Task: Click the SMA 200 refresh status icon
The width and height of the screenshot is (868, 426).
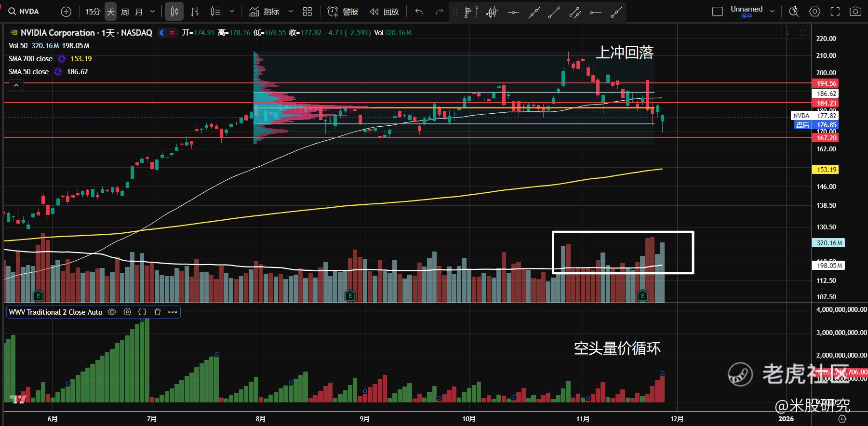Action: pyautogui.click(x=62, y=59)
